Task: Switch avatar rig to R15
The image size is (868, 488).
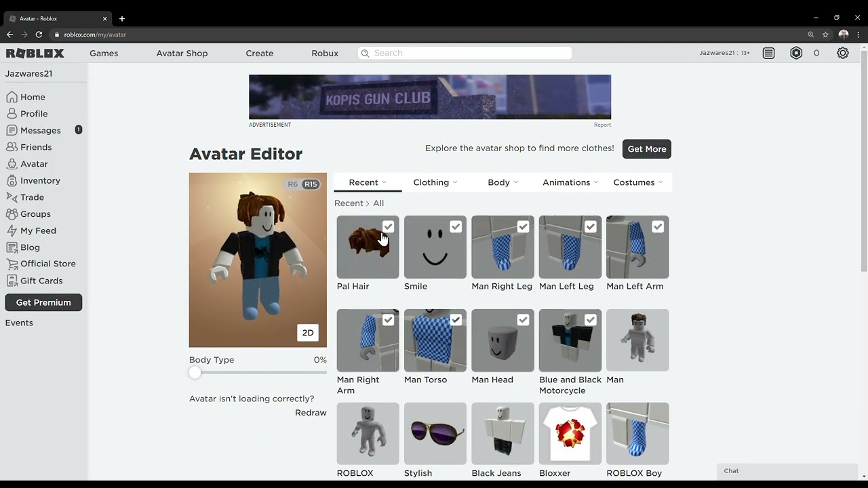Action: tap(311, 184)
